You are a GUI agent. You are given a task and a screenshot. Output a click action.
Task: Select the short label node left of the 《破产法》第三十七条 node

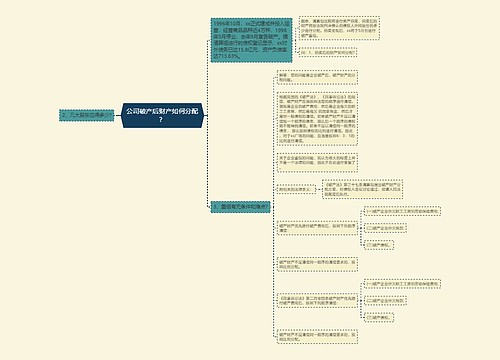click(296, 189)
